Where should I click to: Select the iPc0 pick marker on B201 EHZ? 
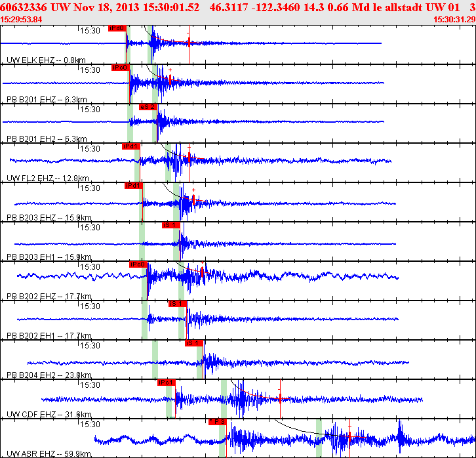pyautogui.click(x=121, y=68)
